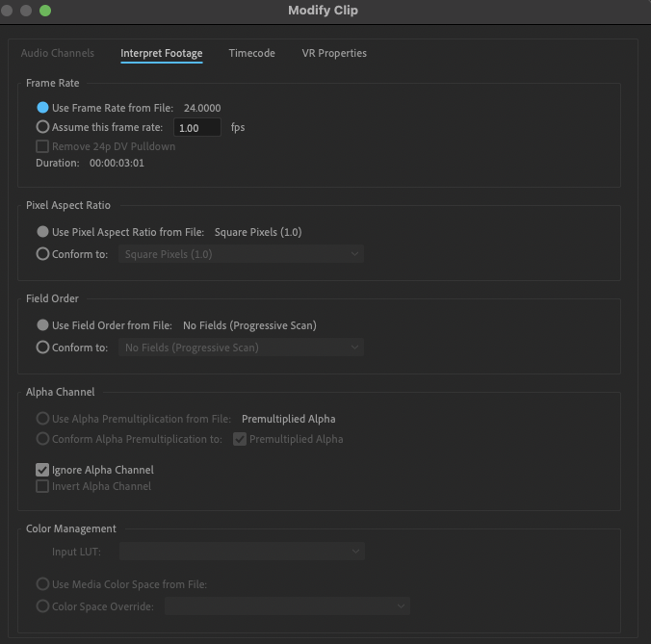Open the Square Pixels conform dropdown
This screenshot has height=644, width=651.
pyautogui.click(x=241, y=254)
